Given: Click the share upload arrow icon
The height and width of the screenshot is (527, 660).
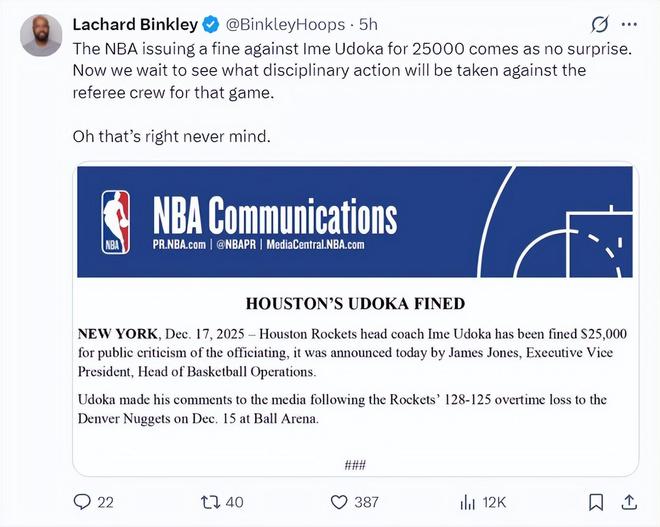Looking at the screenshot, I should pyautogui.click(x=630, y=502).
